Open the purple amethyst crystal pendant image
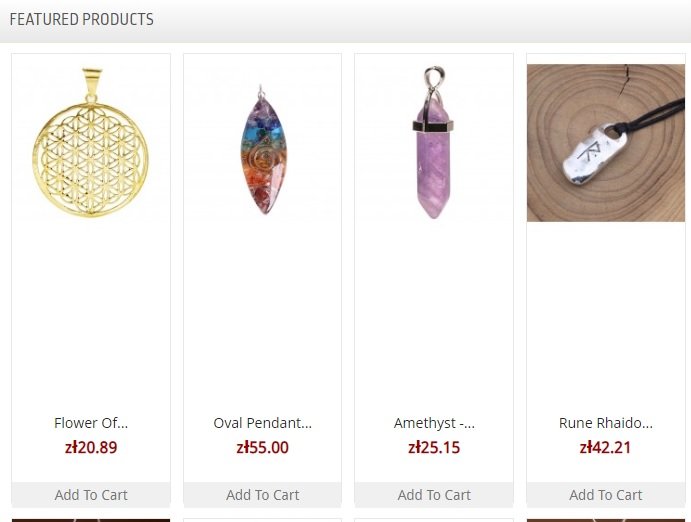 point(434,142)
